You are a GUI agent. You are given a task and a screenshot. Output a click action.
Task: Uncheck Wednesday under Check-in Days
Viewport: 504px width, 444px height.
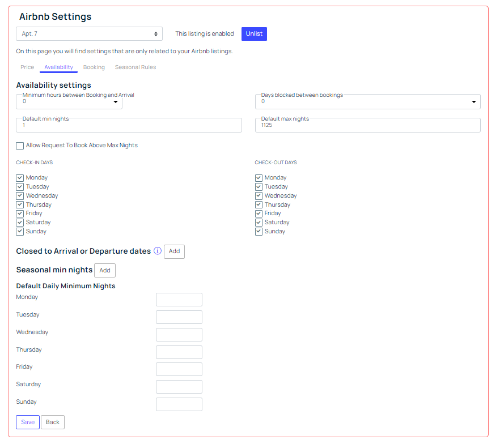pos(20,196)
